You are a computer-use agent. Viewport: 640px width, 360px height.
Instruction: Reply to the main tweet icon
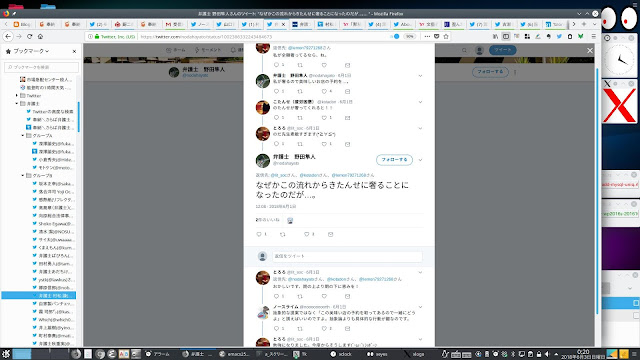tap(259, 234)
